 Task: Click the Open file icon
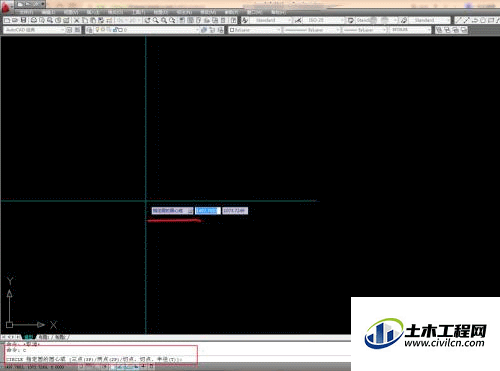15,20
